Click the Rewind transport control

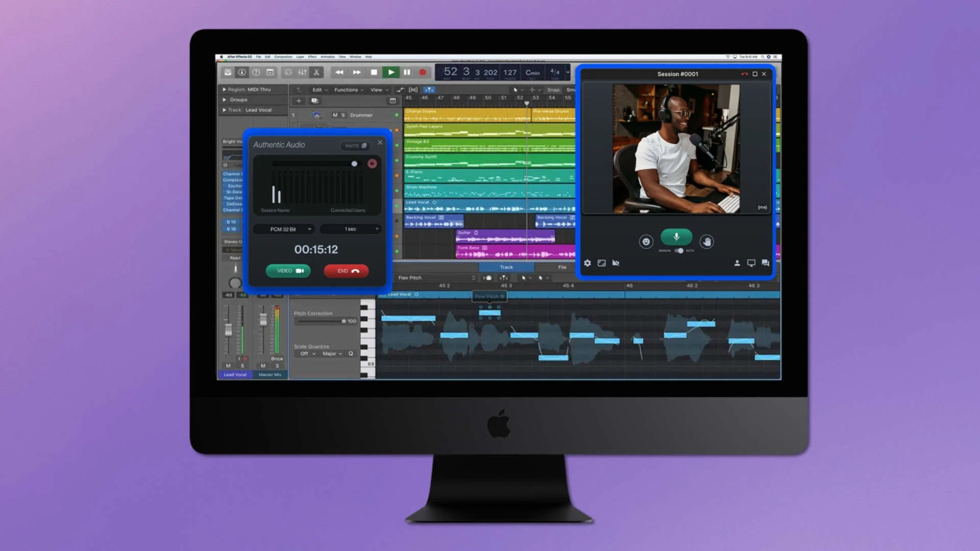[x=339, y=72]
